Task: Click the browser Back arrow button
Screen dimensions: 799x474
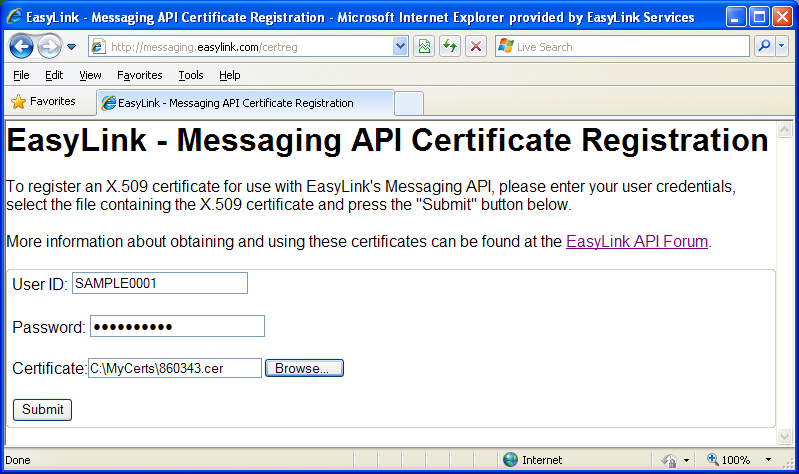Action: click(x=22, y=46)
